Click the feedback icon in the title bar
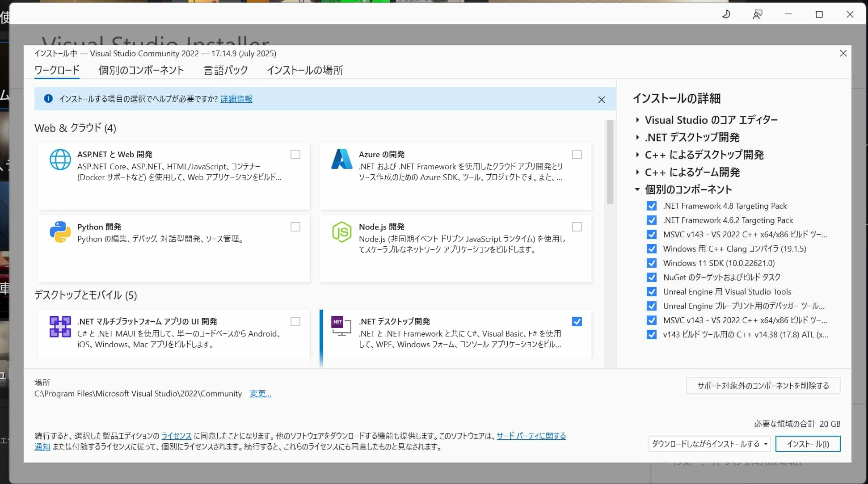868x484 pixels. (757, 14)
